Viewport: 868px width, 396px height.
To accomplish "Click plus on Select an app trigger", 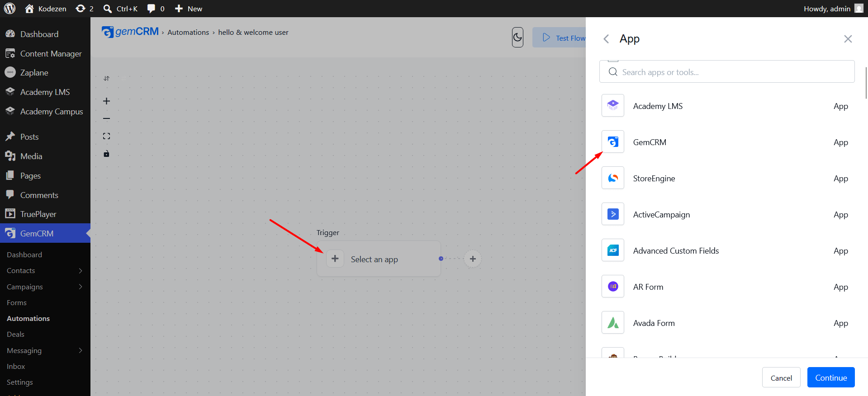I will pos(335,259).
